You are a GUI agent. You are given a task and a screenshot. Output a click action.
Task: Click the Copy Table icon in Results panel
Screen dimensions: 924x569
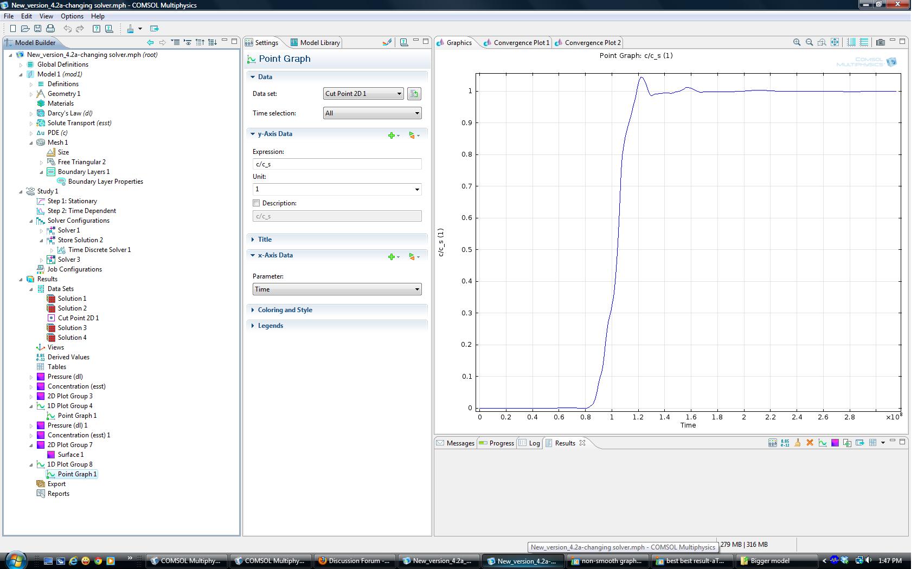pos(848,443)
